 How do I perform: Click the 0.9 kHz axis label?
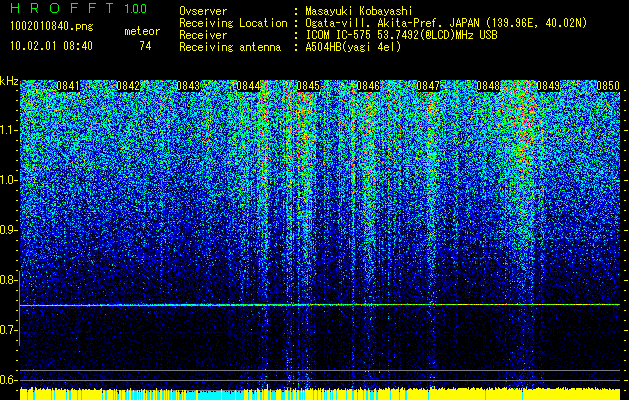click(8, 230)
